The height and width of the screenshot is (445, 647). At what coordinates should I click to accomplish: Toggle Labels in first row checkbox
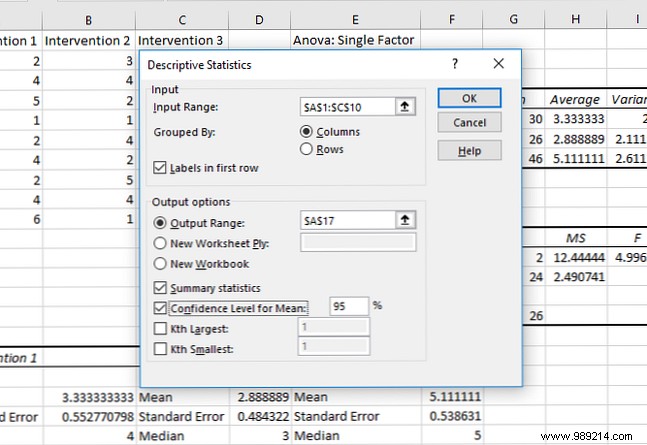coord(160,168)
